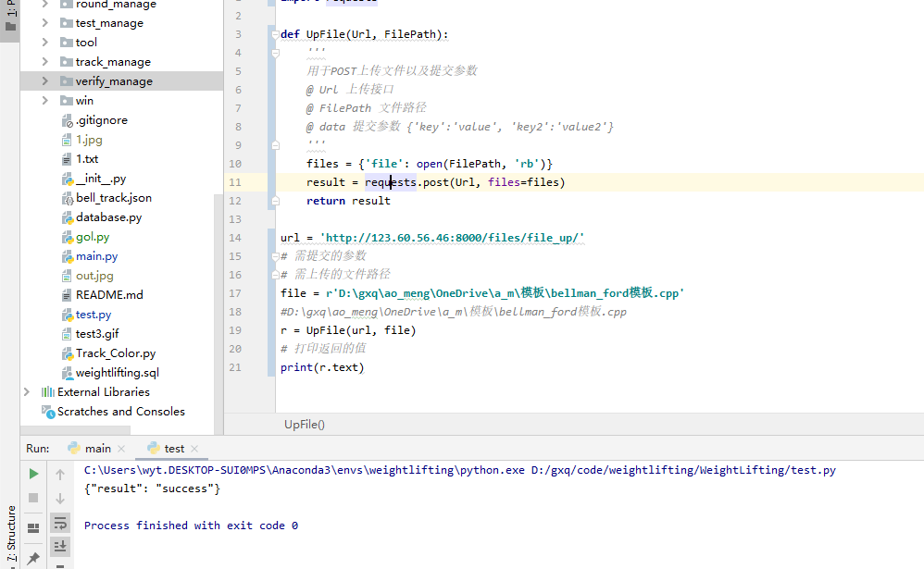
Task: Restore layout icon in Run toolbar
Action: 33,527
